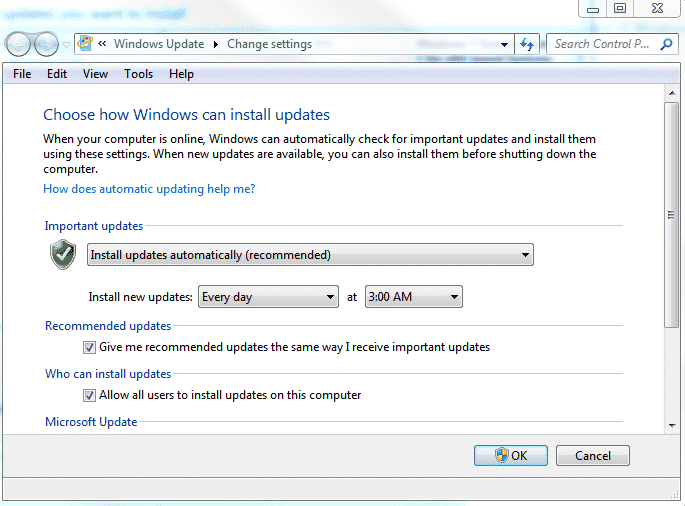Open the Tools menu
The height and width of the screenshot is (506, 685).
pyautogui.click(x=138, y=74)
